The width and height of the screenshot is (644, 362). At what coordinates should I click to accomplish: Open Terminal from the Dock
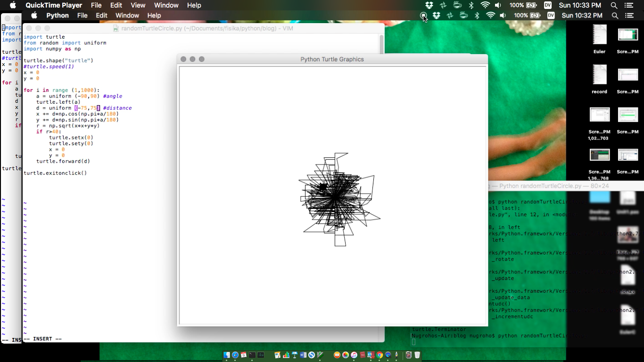(x=252, y=355)
